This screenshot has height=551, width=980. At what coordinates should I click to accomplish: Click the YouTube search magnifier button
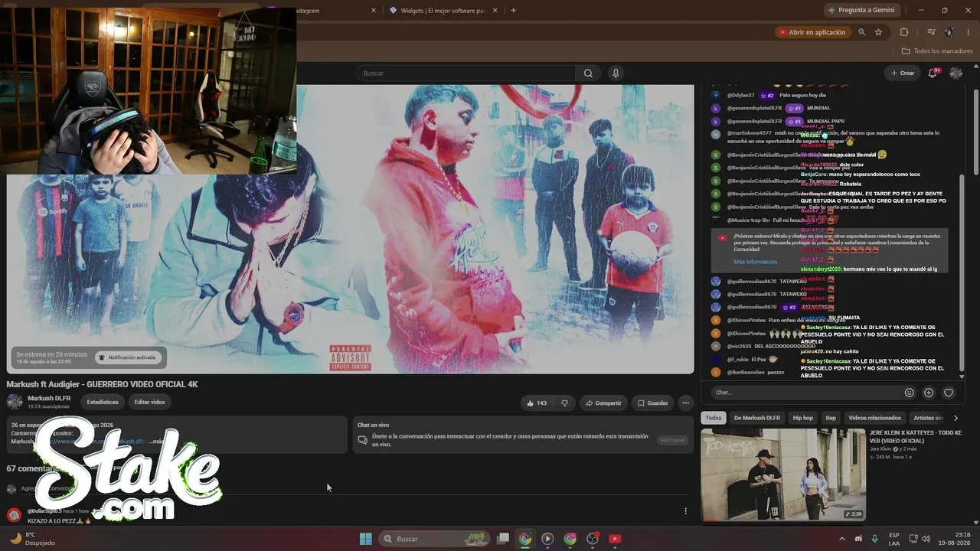pos(588,73)
